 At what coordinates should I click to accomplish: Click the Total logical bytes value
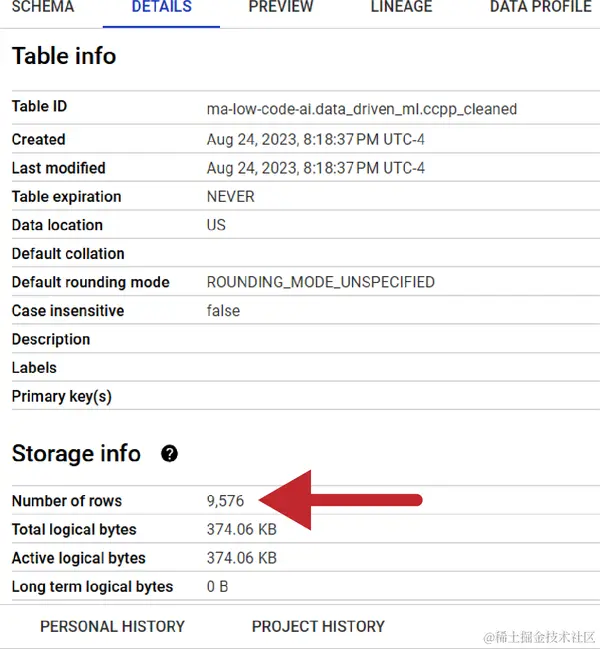[x=241, y=530]
